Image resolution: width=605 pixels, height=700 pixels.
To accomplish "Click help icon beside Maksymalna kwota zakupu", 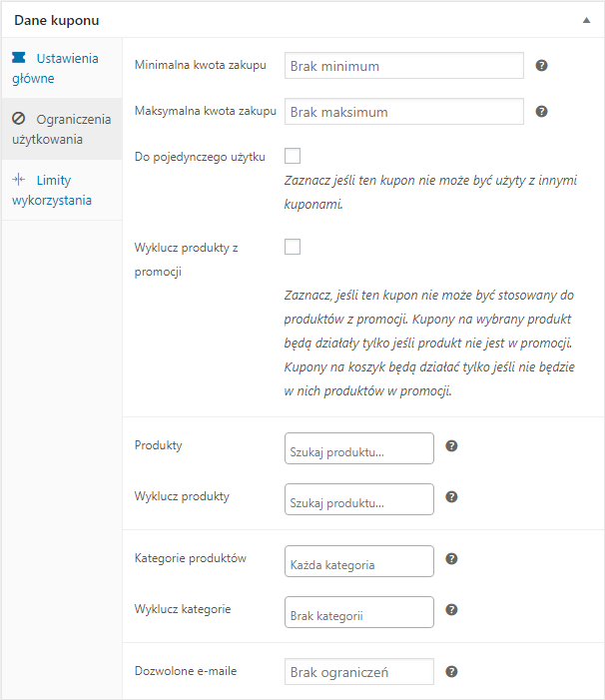I will (x=541, y=112).
